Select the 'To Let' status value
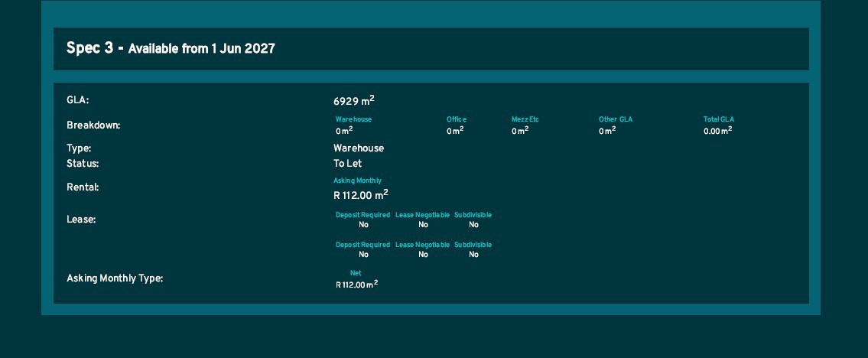Image resolution: width=868 pixels, height=358 pixels. pos(348,164)
